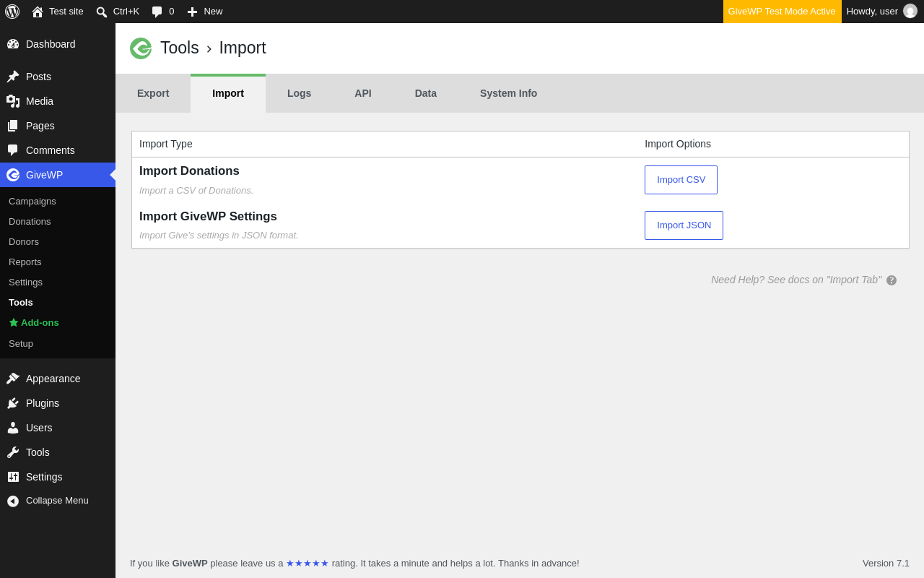This screenshot has height=578, width=924.
Task: Click the Dashboard gauge icon
Action: (x=13, y=44)
